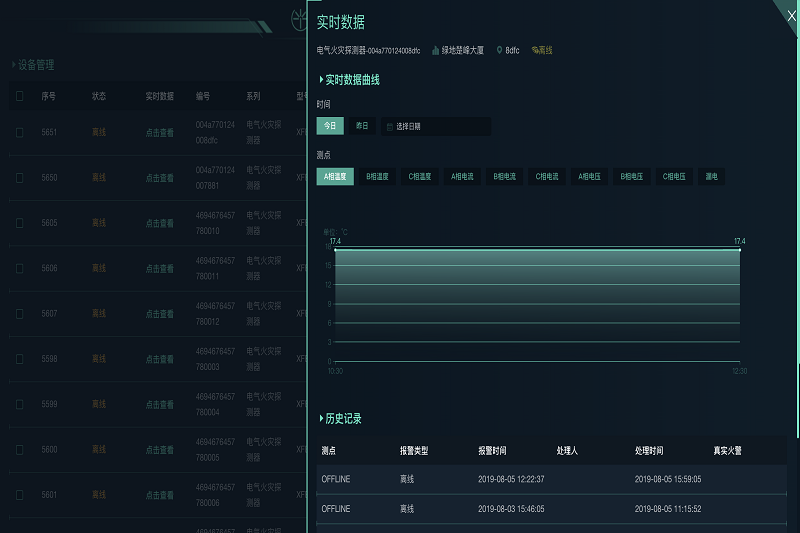
Task: Toggle the 设备管理 section arrow
Action: pos(13,65)
